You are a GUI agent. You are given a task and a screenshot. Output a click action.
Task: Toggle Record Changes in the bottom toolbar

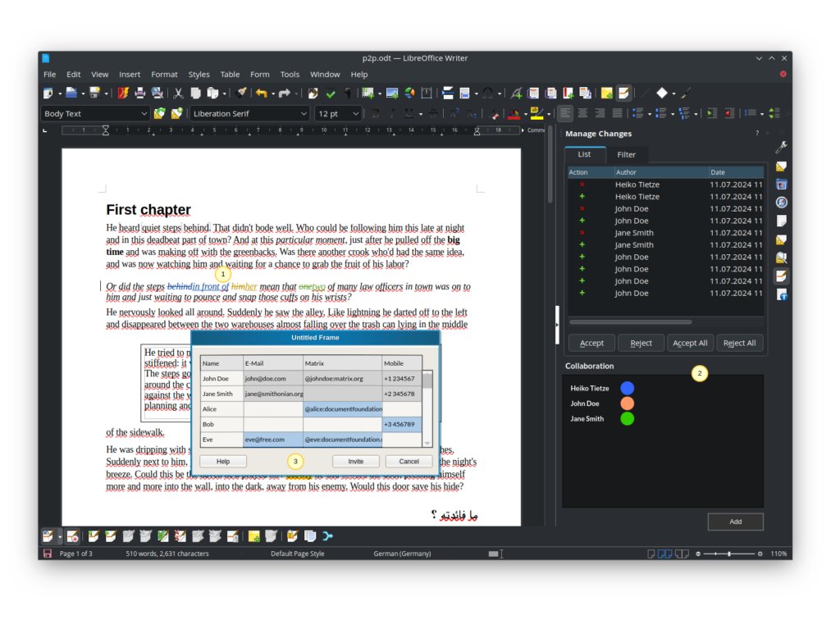click(74, 536)
